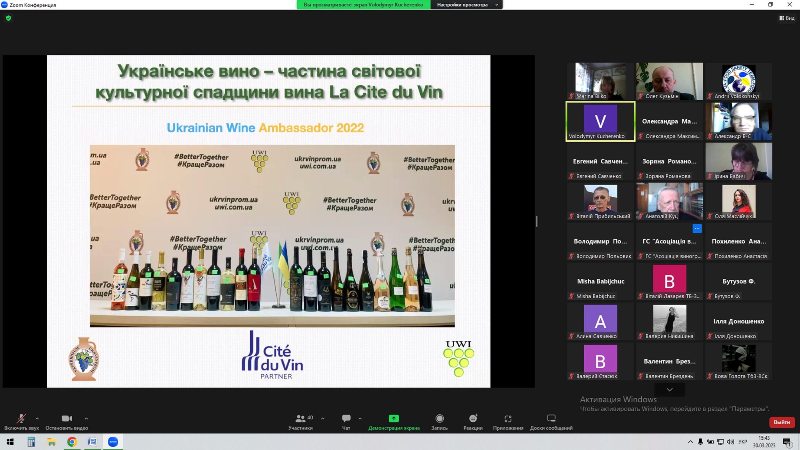Select the purple B avatar tile of Валерій

[601, 362]
